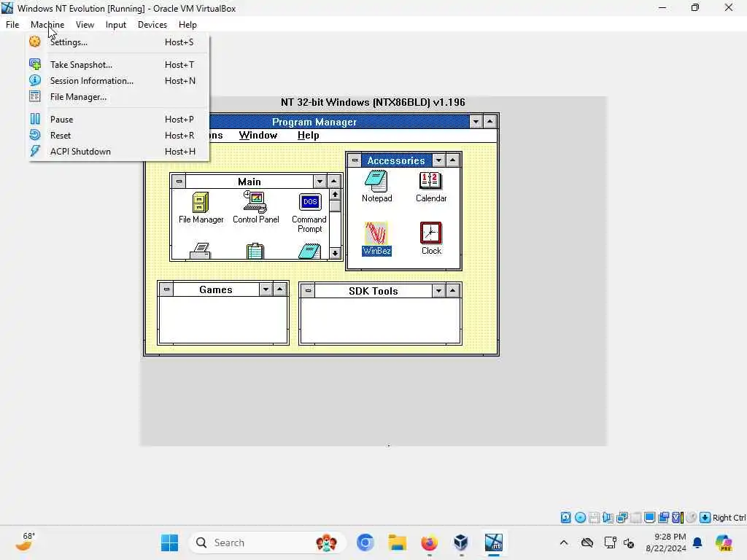The image size is (747, 560).
Task: Minimize the Accessories group window
Action: [438, 160]
